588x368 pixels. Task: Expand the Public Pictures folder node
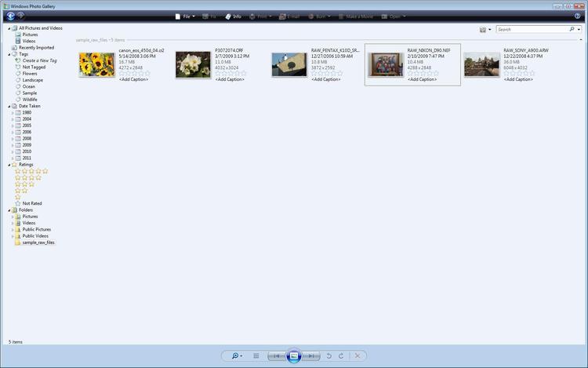coord(13,230)
